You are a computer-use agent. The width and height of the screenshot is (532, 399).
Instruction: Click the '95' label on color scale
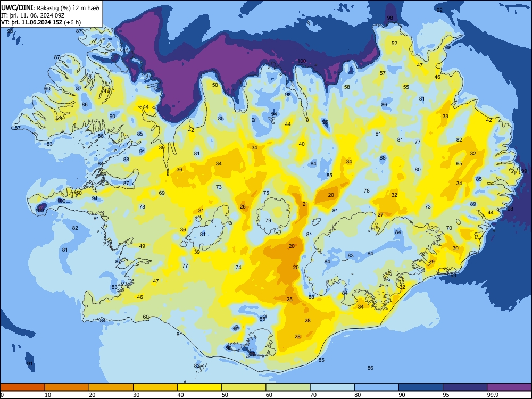coord(446,395)
